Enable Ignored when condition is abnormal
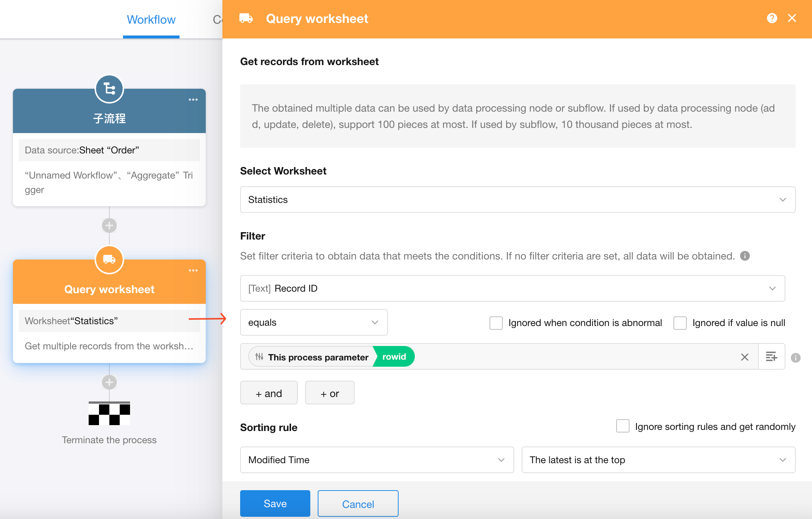The width and height of the screenshot is (812, 519). (x=496, y=323)
